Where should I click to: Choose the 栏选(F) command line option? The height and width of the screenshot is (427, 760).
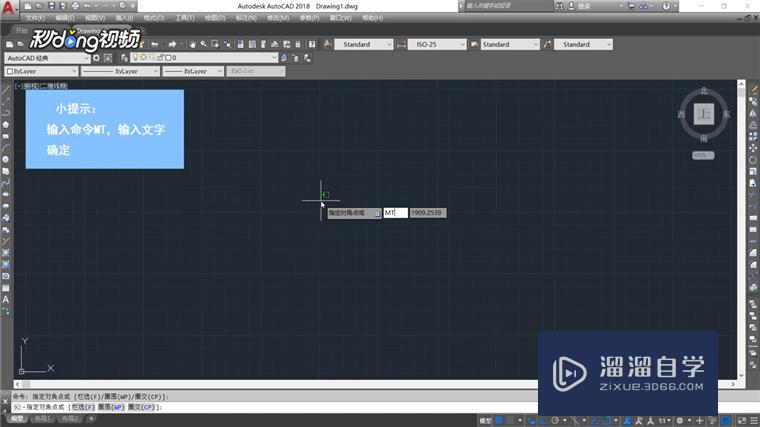click(x=84, y=407)
